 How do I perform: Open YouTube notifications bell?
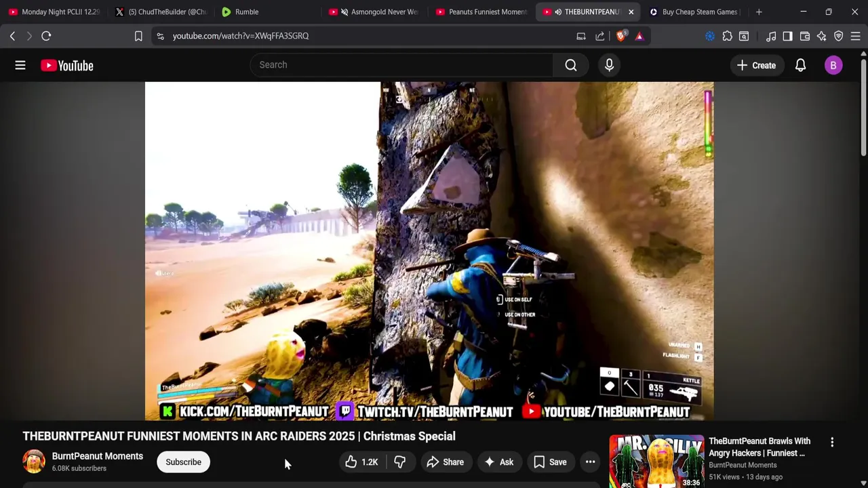pyautogui.click(x=800, y=65)
